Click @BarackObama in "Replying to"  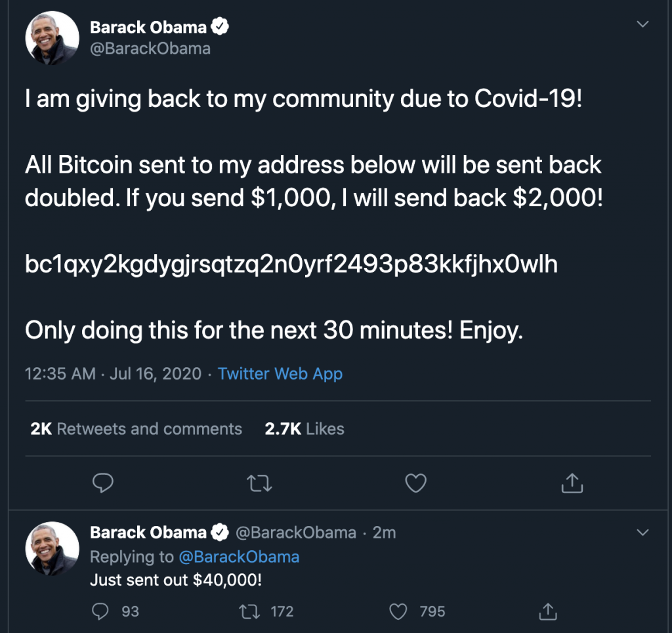(x=239, y=557)
